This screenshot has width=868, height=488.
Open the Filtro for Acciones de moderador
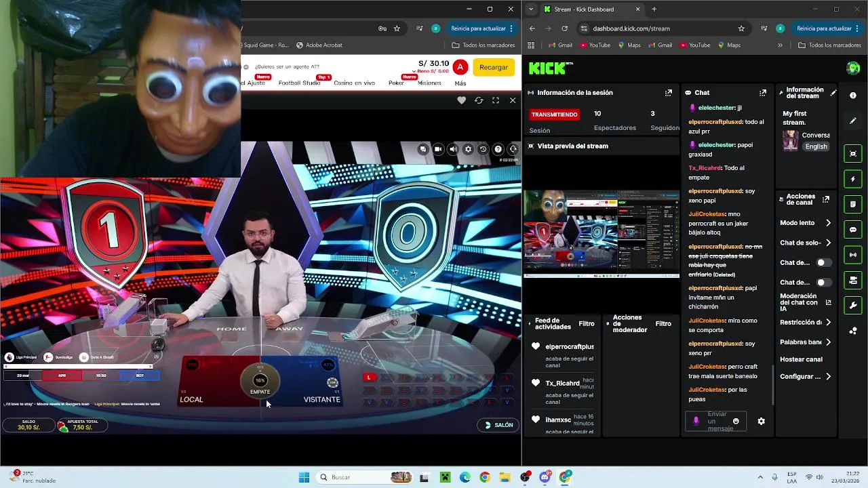click(x=663, y=324)
